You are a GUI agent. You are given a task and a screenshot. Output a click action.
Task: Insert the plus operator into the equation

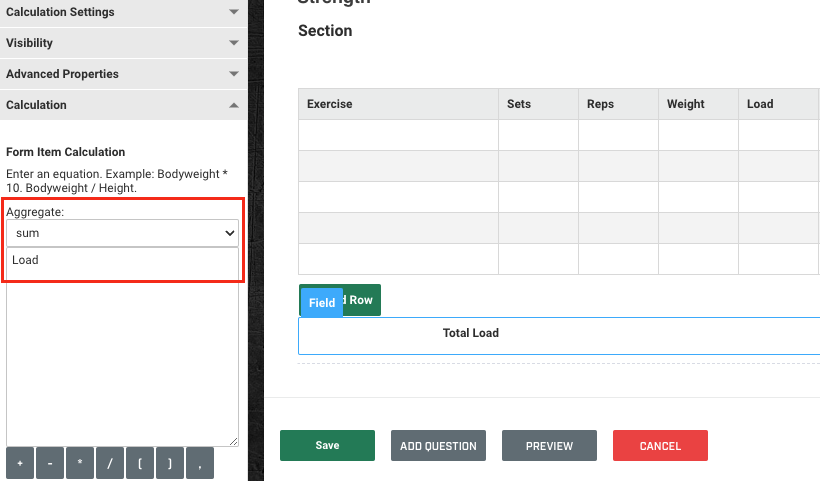click(x=20, y=465)
